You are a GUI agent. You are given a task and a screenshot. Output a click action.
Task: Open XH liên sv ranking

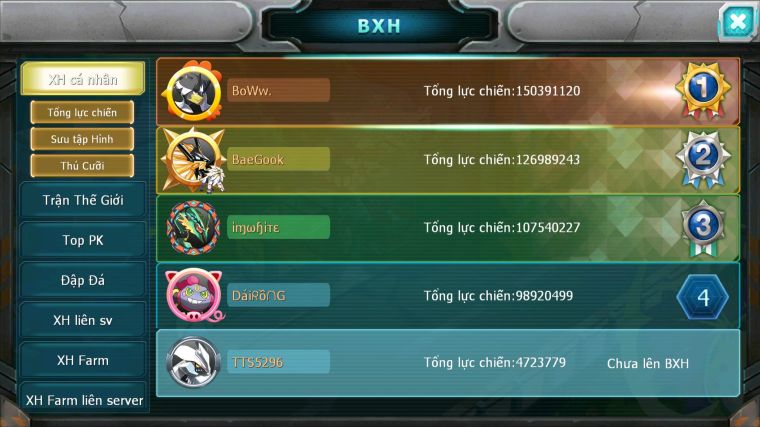[83, 320]
